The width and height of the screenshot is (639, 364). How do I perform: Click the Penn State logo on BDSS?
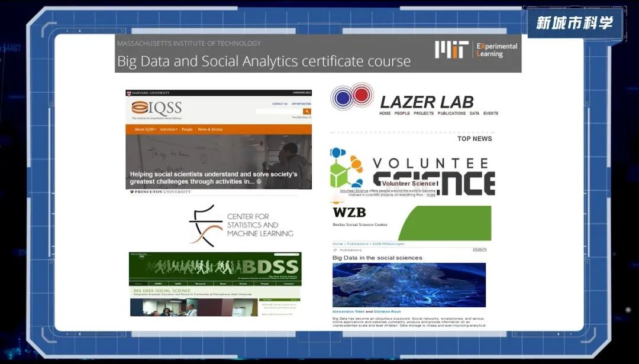(x=138, y=256)
